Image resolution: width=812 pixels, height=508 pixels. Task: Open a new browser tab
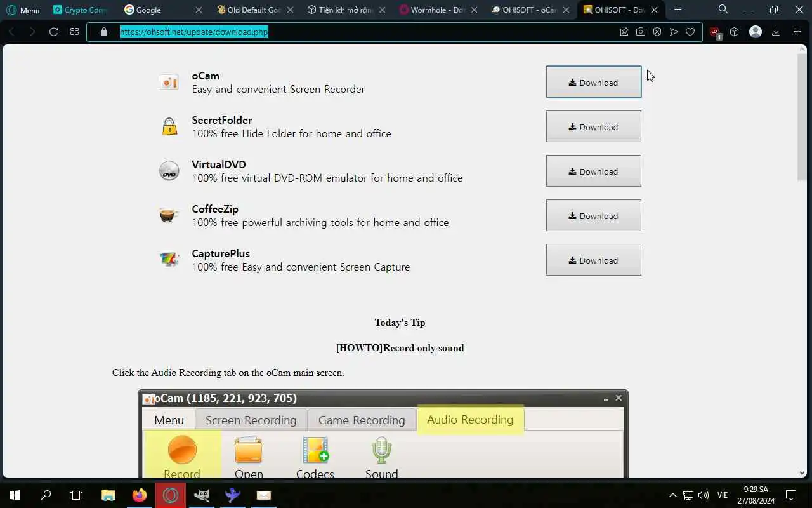(678, 10)
